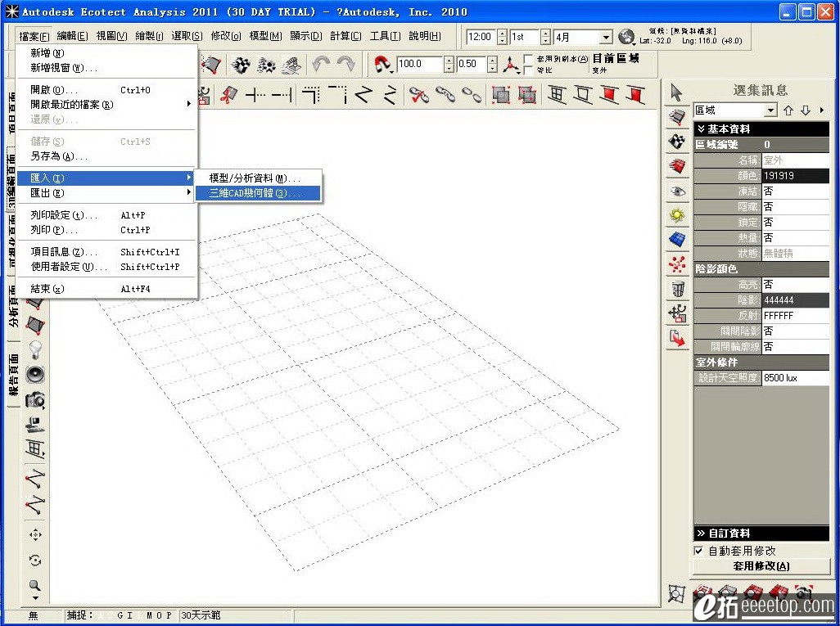Click the rotate view icon
The image size is (840, 626).
(x=35, y=561)
